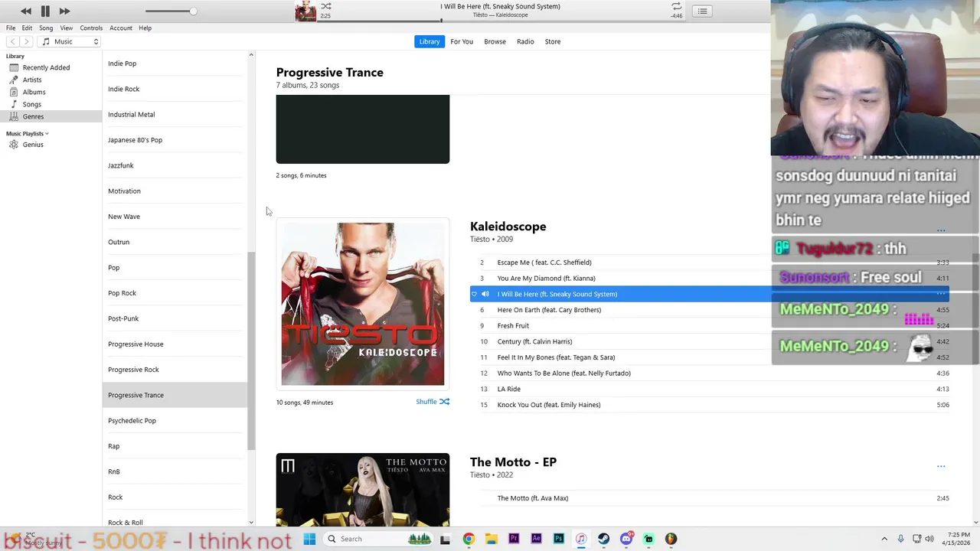Select the Progressive House genre
Screen dimensions: 980x551
point(136,344)
